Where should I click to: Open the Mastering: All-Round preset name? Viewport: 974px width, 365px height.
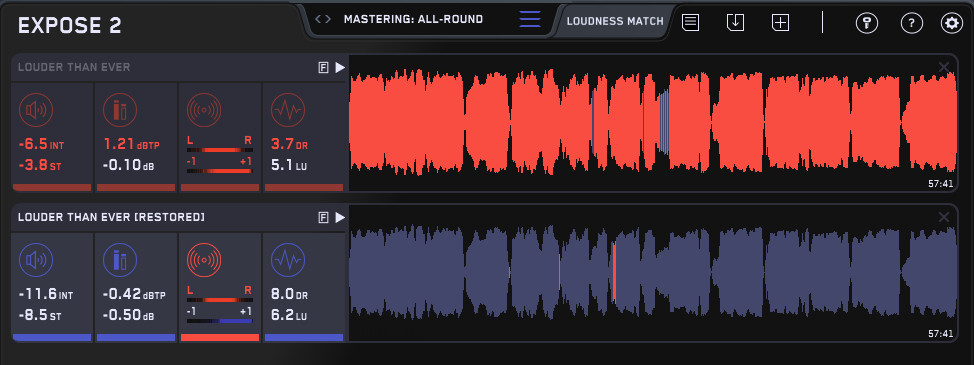click(x=413, y=19)
